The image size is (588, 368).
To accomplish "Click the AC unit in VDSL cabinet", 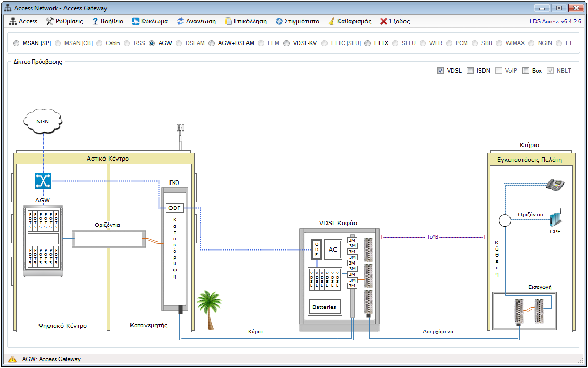I will point(333,249).
